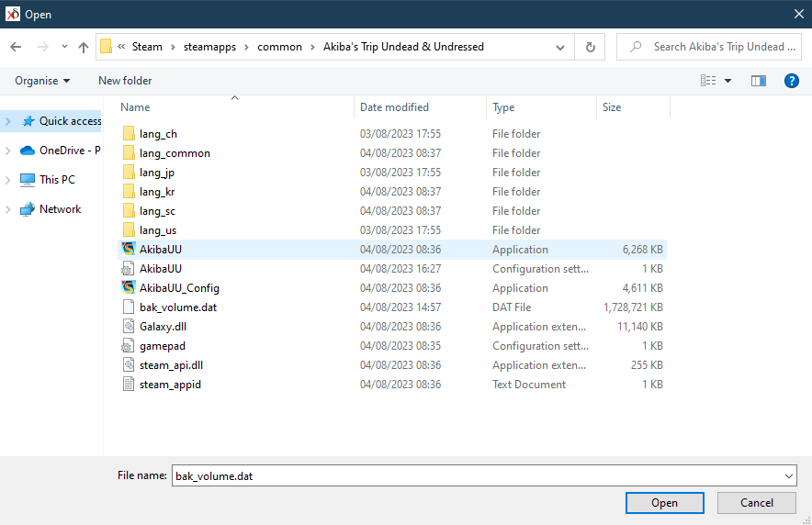Click the 1,728,721 KB size value
Screen dimensions: 812x525
(x=633, y=307)
